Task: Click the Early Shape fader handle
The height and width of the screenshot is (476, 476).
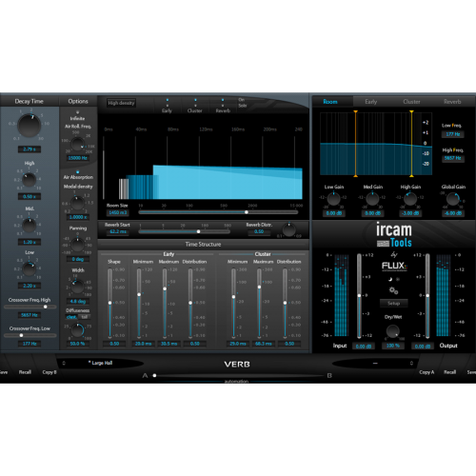Action: [x=109, y=303]
